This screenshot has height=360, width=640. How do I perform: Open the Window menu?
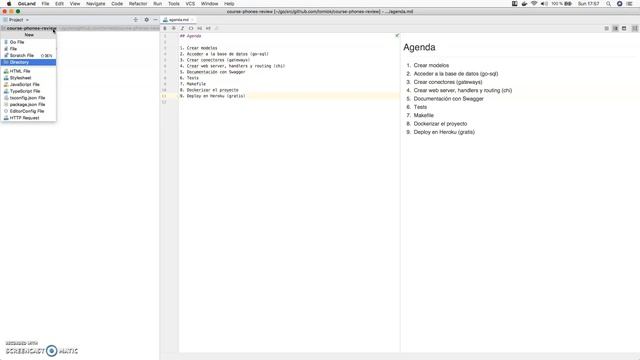(x=209, y=4)
